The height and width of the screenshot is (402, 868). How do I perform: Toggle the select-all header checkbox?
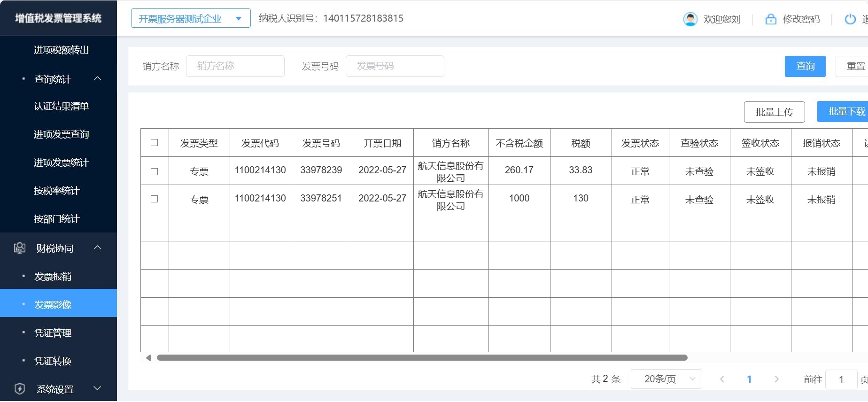[154, 143]
